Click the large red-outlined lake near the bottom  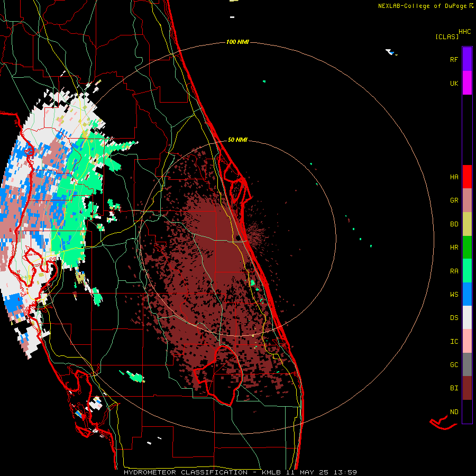click(219, 376)
